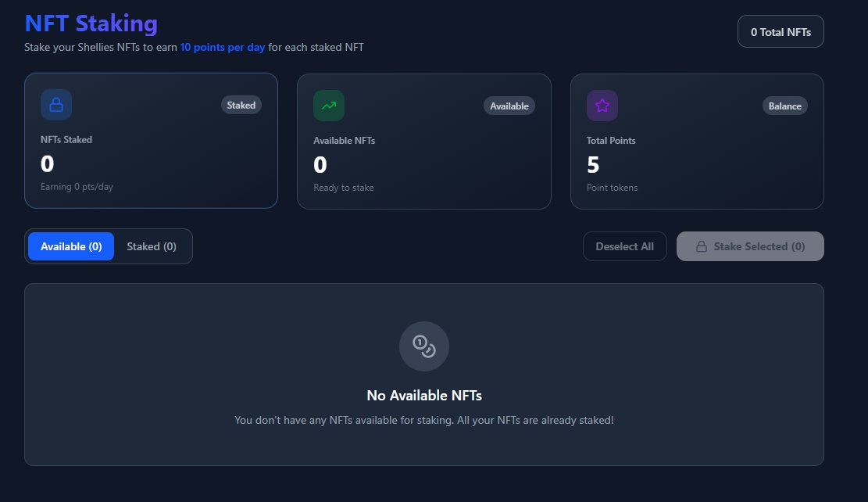The image size is (868, 502).
Task: Click the Balance badge label
Action: point(785,106)
